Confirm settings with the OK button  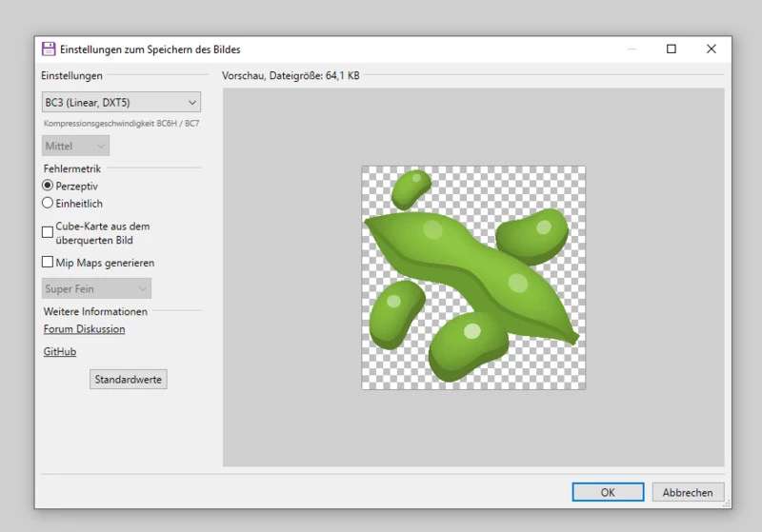coord(608,492)
